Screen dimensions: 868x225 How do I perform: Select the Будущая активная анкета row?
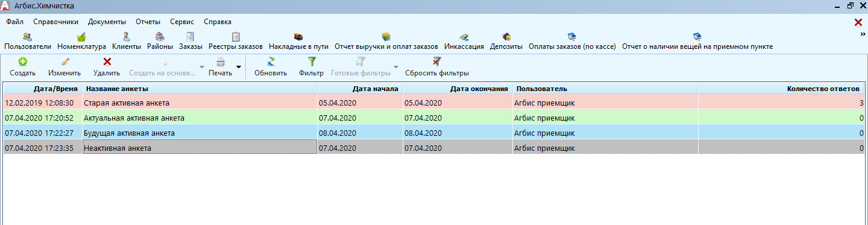tap(434, 133)
